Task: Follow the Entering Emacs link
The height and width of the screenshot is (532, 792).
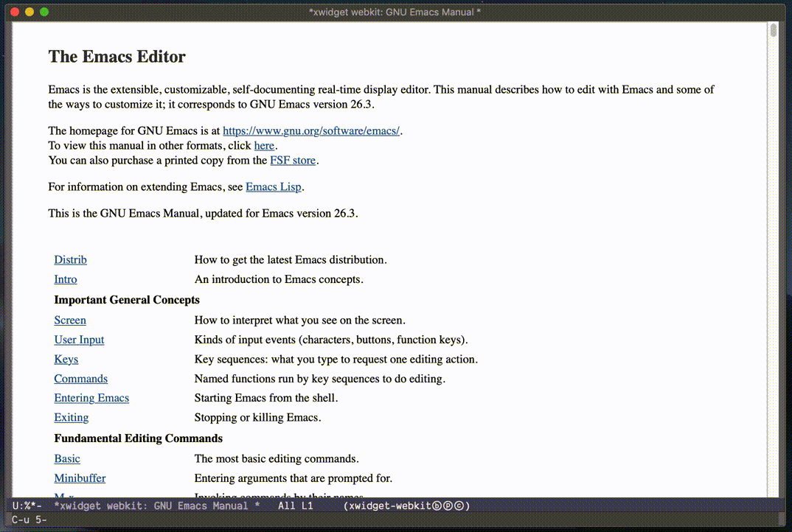Action: [91, 398]
